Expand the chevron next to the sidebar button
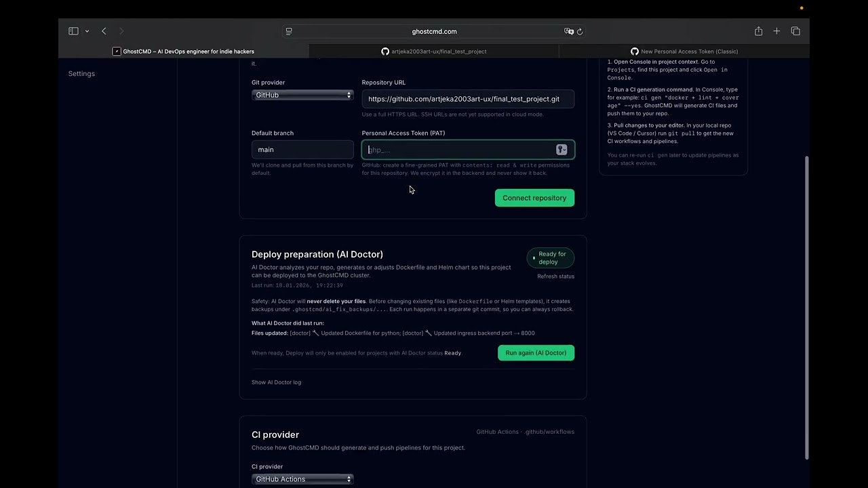The image size is (868, 488). coord(86,30)
